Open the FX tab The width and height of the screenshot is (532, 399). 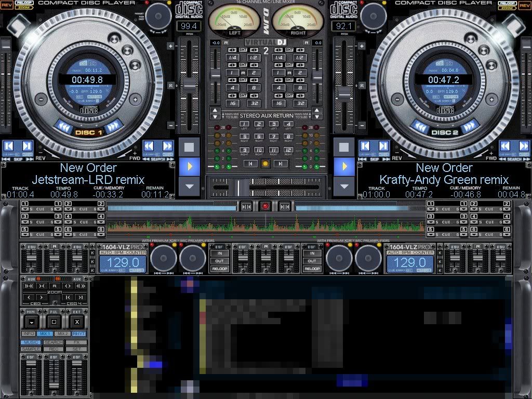click(x=76, y=342)
